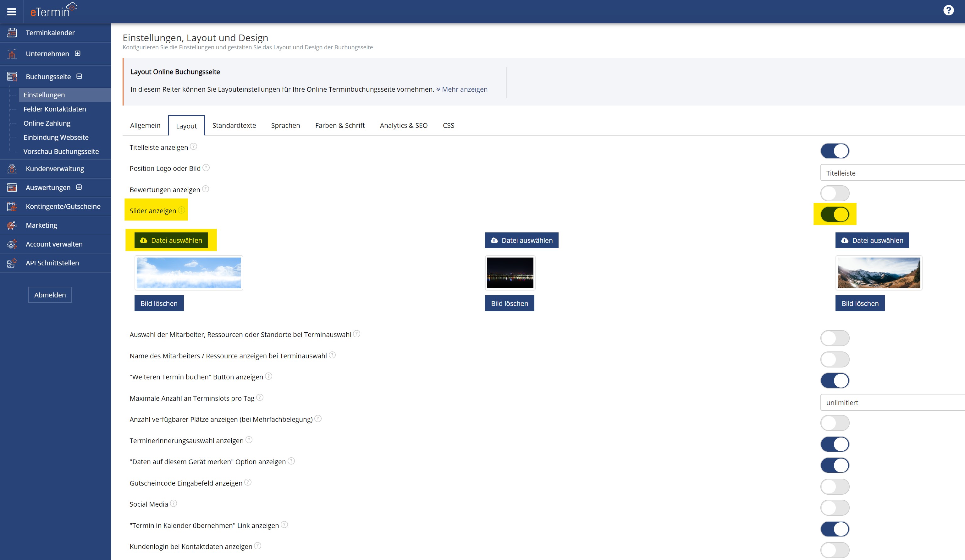Viewport: 965px width, 560px height.
Task: Click the Kontingente/Gutscheine gift icon
Action: pyautogui.click(x=12, y=207)
